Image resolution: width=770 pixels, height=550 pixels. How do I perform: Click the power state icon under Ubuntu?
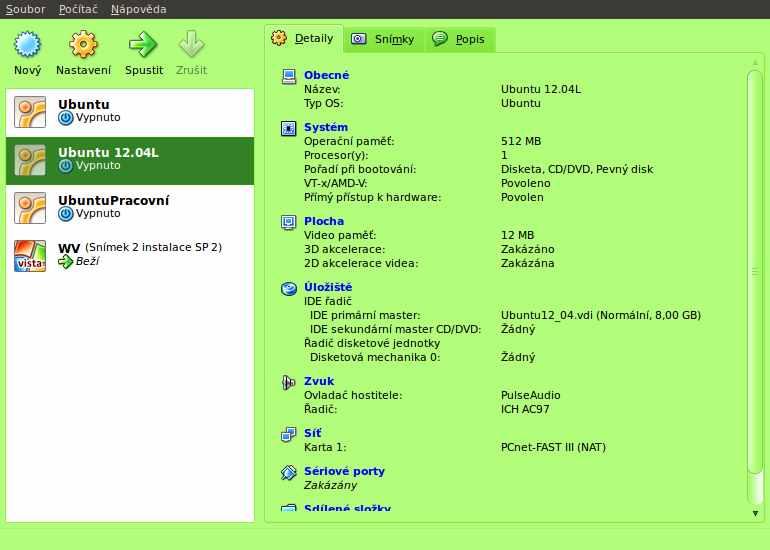click(65, 118)
